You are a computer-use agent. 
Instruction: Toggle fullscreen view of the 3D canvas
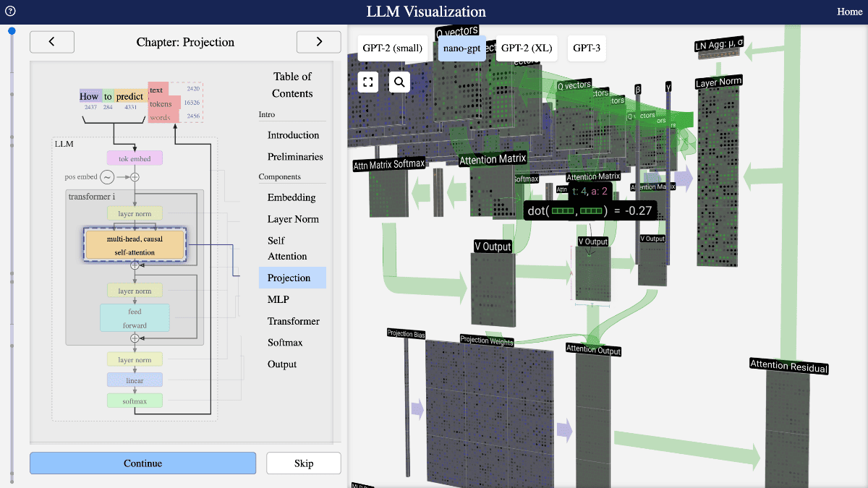pos(368,82)
